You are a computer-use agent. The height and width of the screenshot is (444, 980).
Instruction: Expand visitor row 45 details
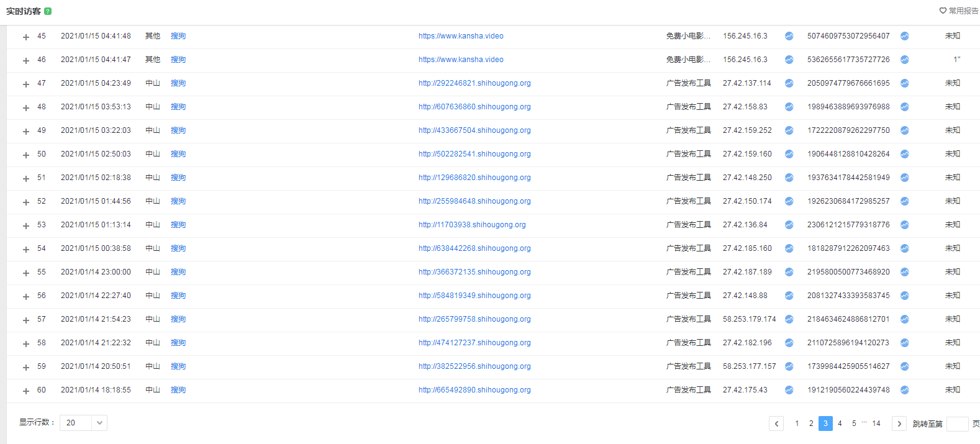[26, 37]
